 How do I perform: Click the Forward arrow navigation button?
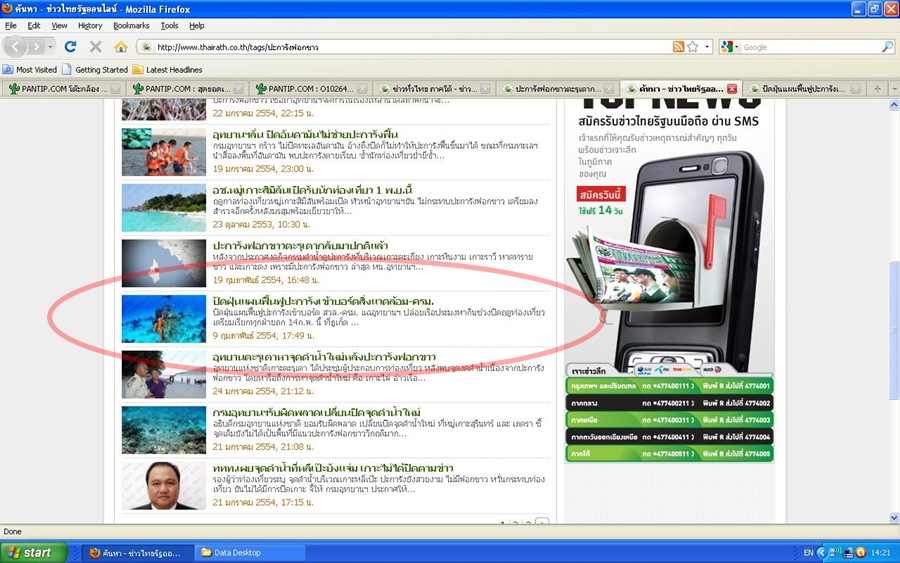(37, 46)
